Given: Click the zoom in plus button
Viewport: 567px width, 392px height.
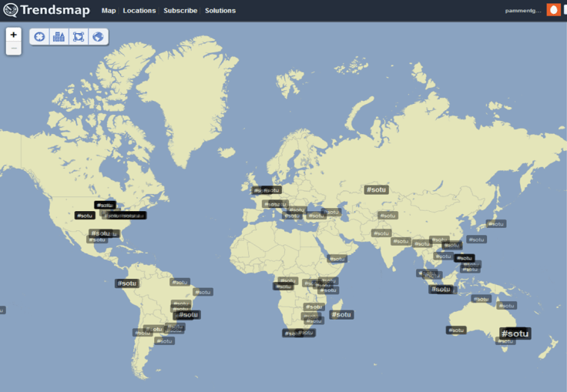Looking at the screenshot, I should [13, 35].
